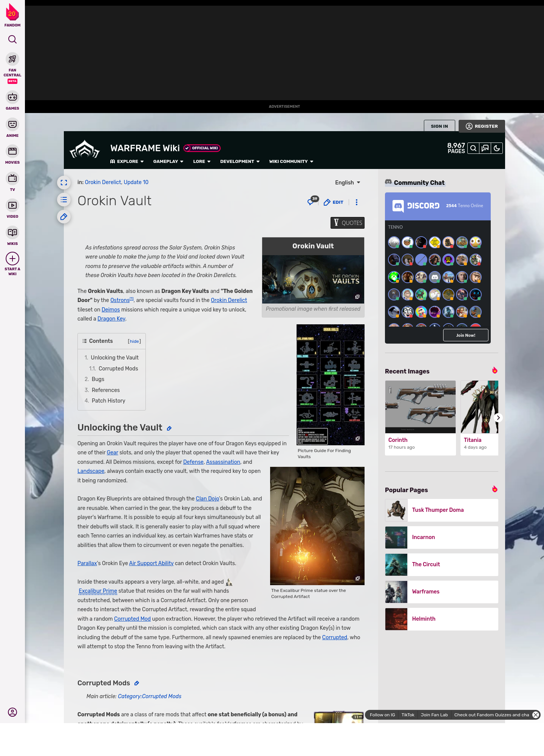The width and height of the screenshot is (544, 756).
Task: Enlarge the Picture Guide vault map image
Action: coord(357,438)
